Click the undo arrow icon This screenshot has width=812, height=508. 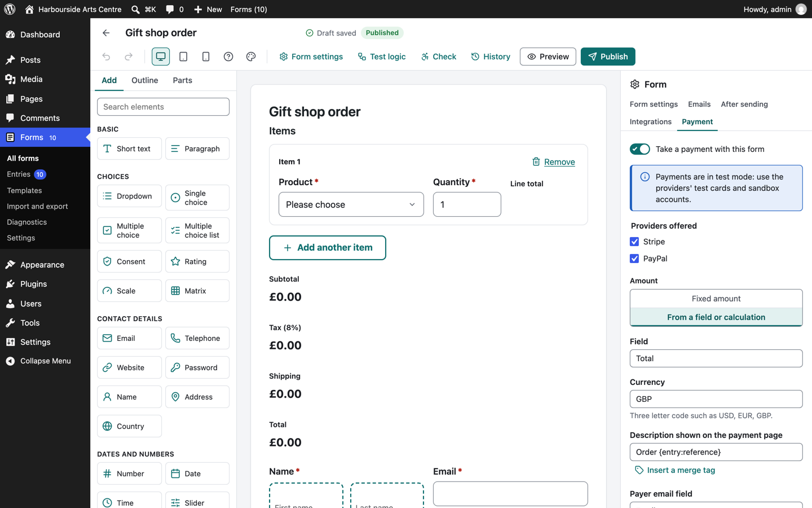tap(106, 56)
